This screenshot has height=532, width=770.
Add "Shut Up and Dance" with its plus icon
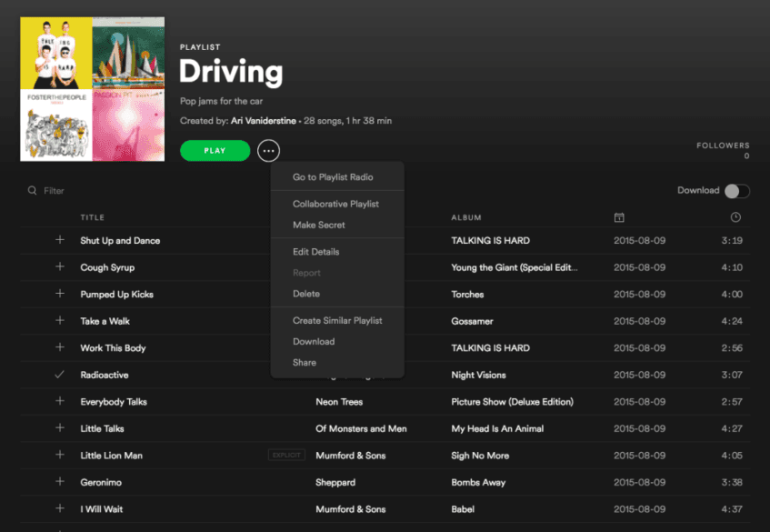click(x=60, y=240)
